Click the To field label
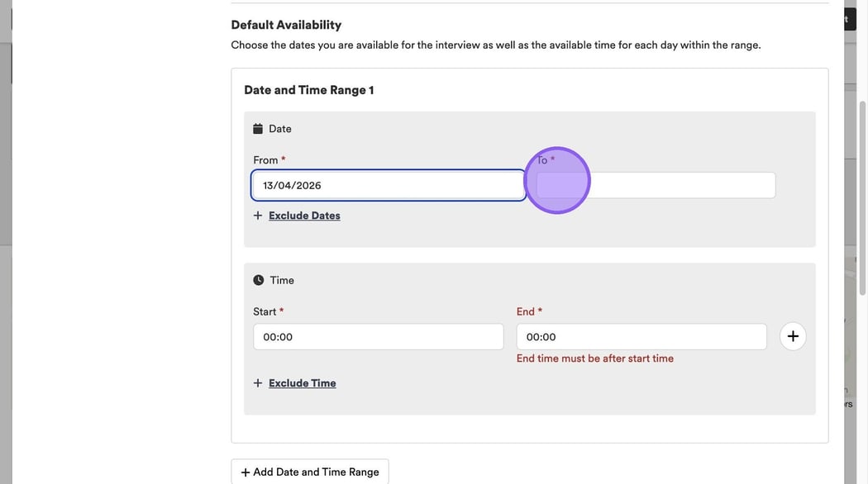868x484 pixels. [x=542, y=160]
